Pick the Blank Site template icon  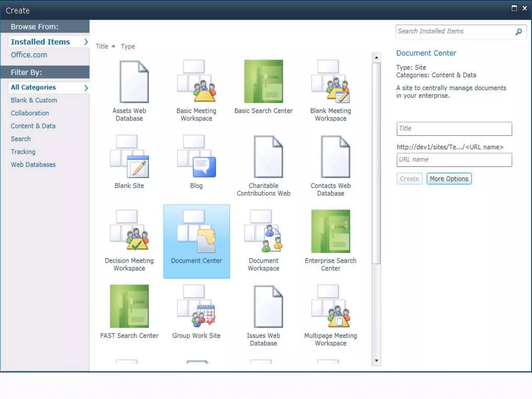pyautogui.click(x=129, y=156)
